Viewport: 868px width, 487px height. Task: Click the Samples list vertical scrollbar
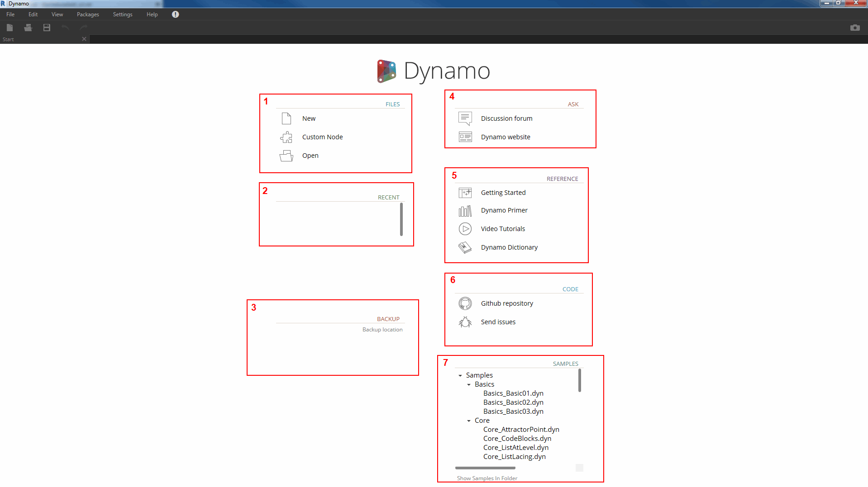pos(579,380)
